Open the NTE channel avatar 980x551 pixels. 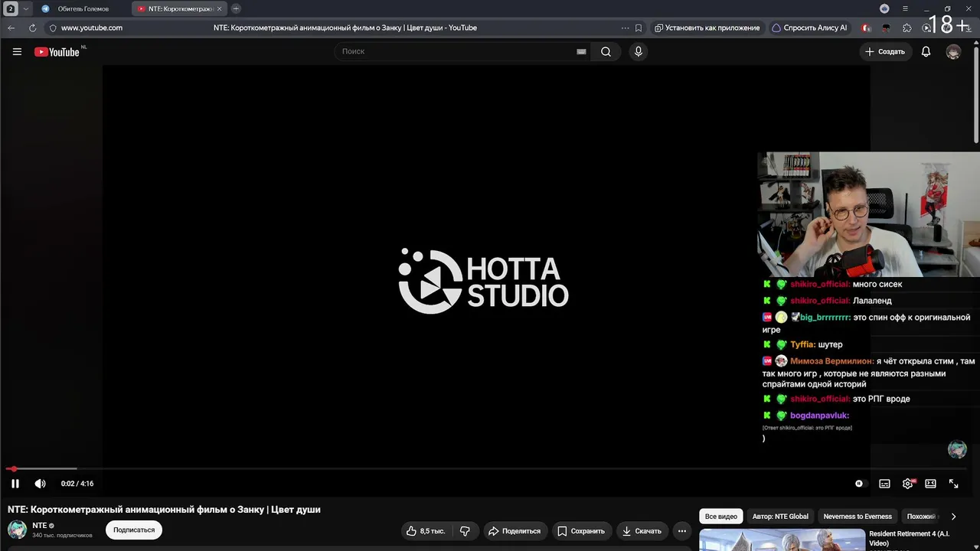pos(17,530)
